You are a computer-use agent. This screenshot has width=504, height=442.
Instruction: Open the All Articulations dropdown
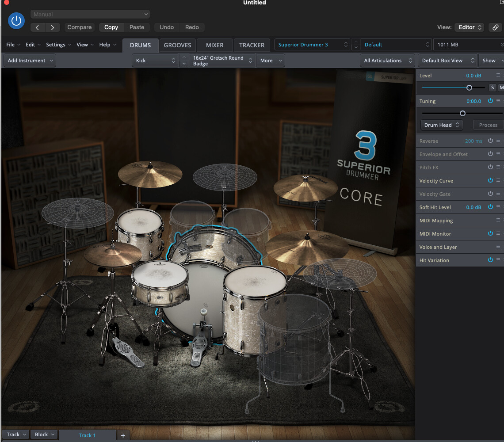[x=387, y=61]
